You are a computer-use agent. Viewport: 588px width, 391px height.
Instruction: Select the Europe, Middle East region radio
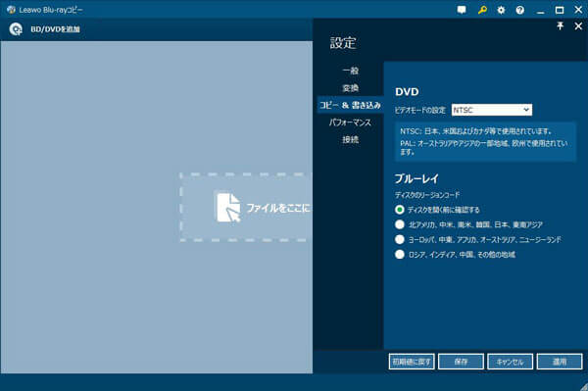tap(400, 239)
